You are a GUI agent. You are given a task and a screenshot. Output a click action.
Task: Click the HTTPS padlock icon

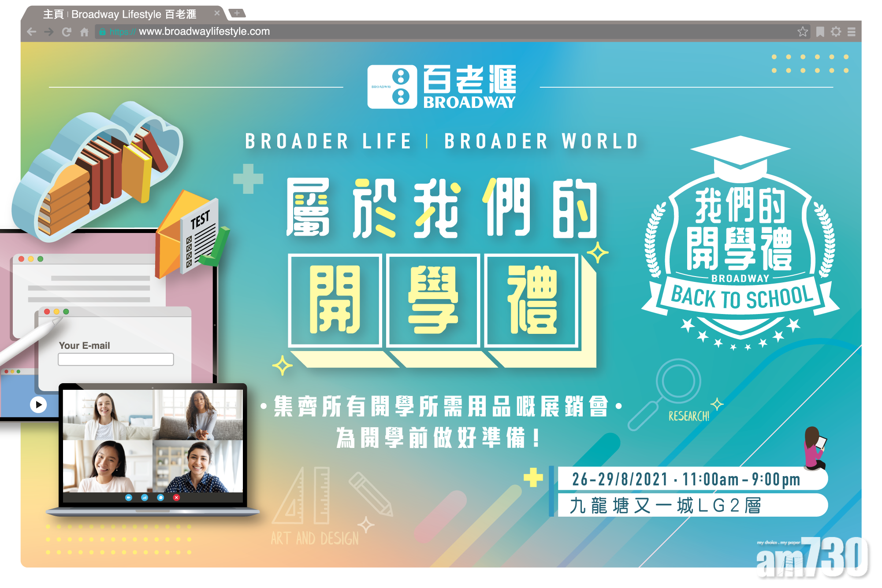click(102, 31)
